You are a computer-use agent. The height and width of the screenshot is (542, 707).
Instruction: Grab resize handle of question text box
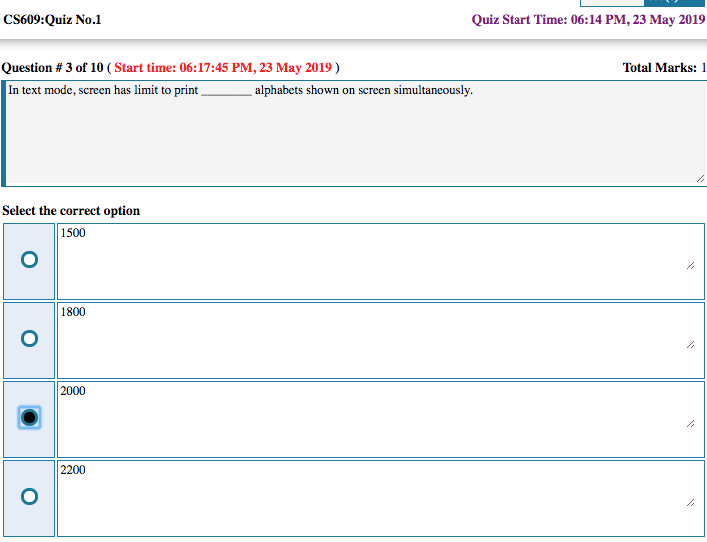tap(699, 177)
